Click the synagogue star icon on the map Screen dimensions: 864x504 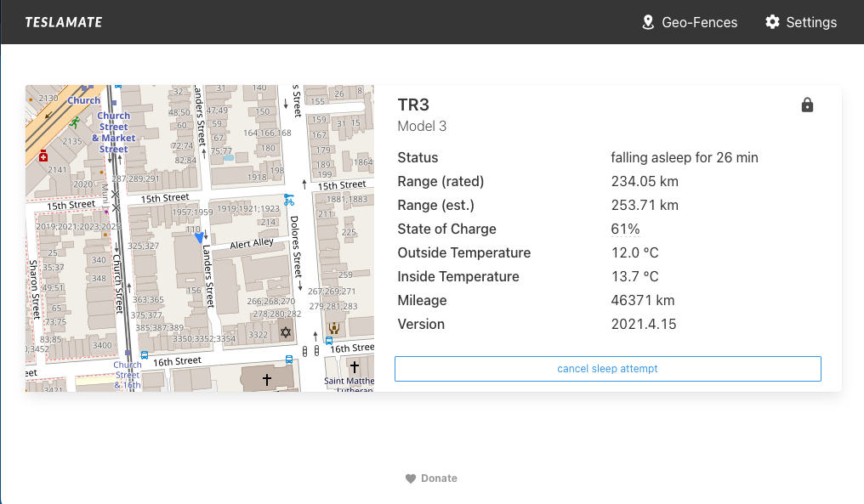pyautogui.click(x=287, y=331)
